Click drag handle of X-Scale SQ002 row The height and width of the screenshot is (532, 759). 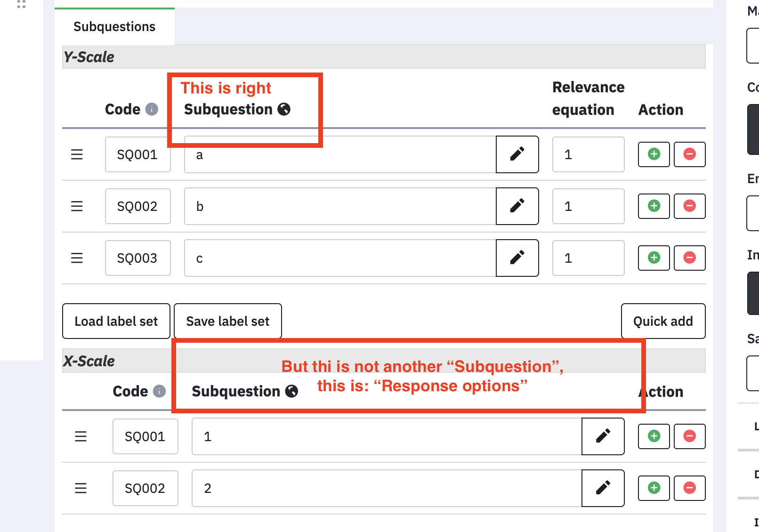pos(81,488)
